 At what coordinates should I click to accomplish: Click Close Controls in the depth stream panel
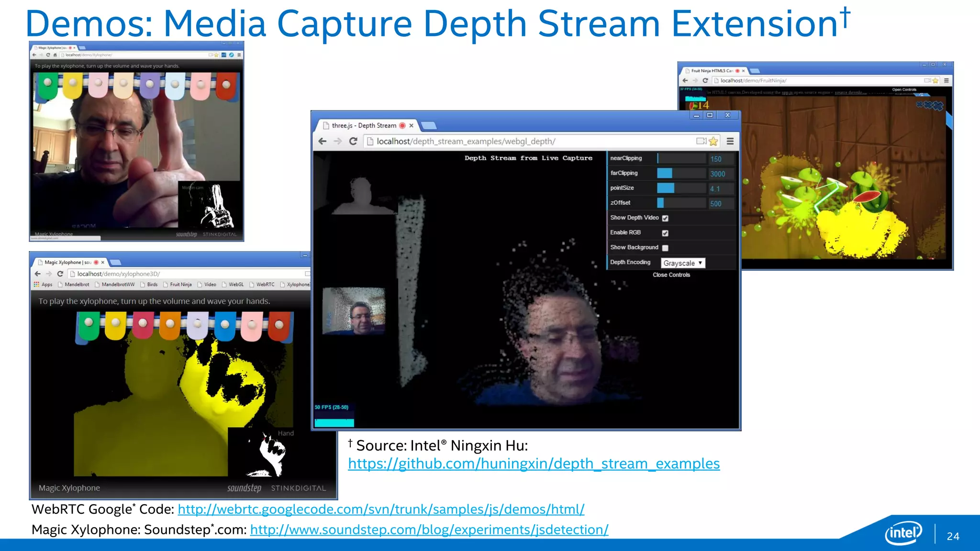pyautogui.click(x=671, y=275)
